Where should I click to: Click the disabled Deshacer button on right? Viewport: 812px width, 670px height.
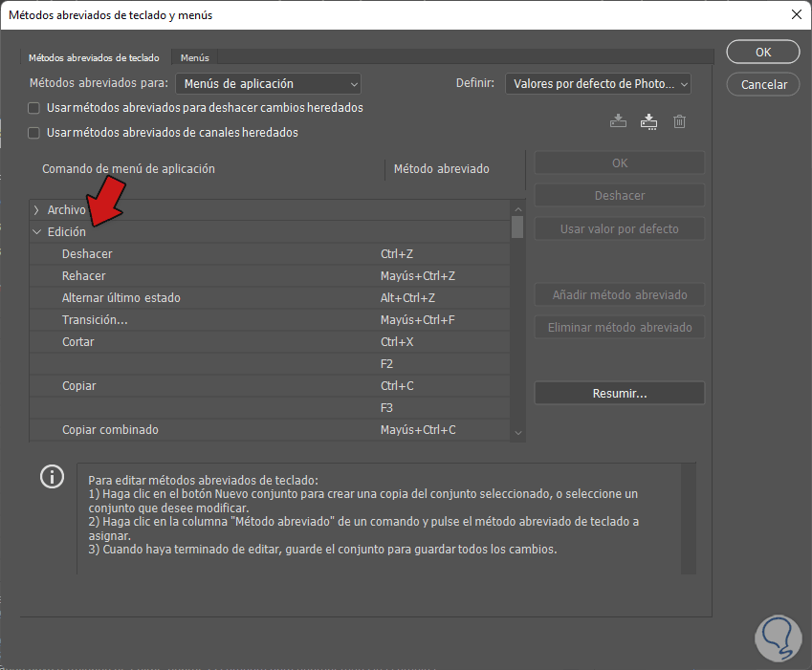pyautogui.click(x=620, y=196)
